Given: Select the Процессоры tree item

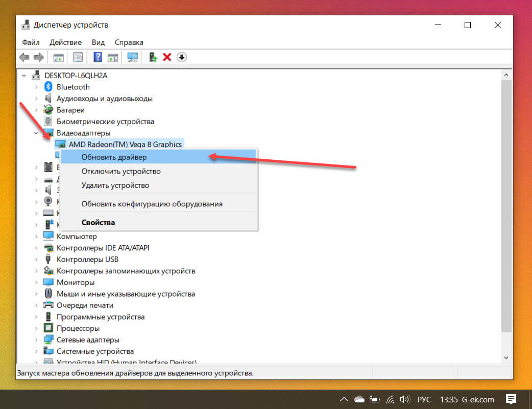Looking at the screenshot, I should (x=78, y=328).
